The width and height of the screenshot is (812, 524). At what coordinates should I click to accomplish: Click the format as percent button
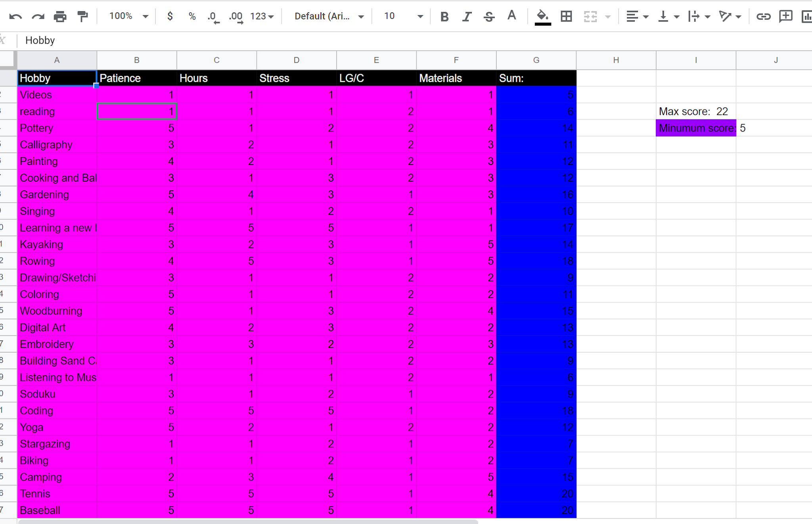192,16
